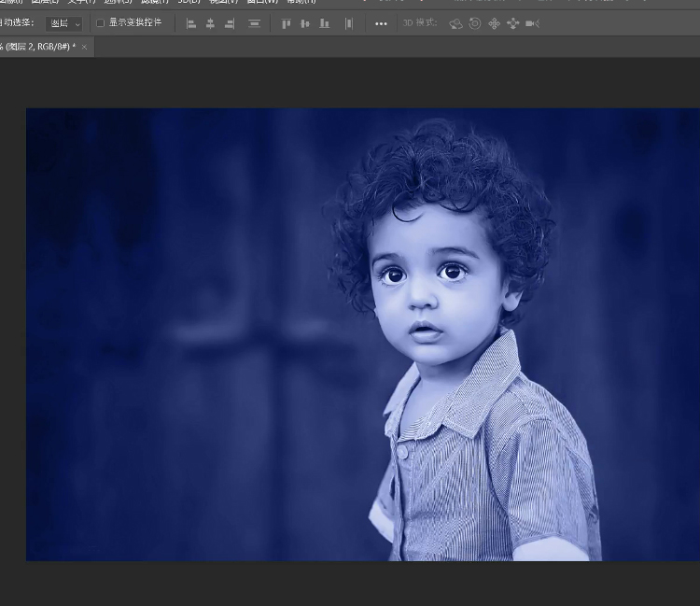This screenshot has height=606, width=700.
Task: Select the 3D roll mode icon
Action: click(x=475, y=23)
